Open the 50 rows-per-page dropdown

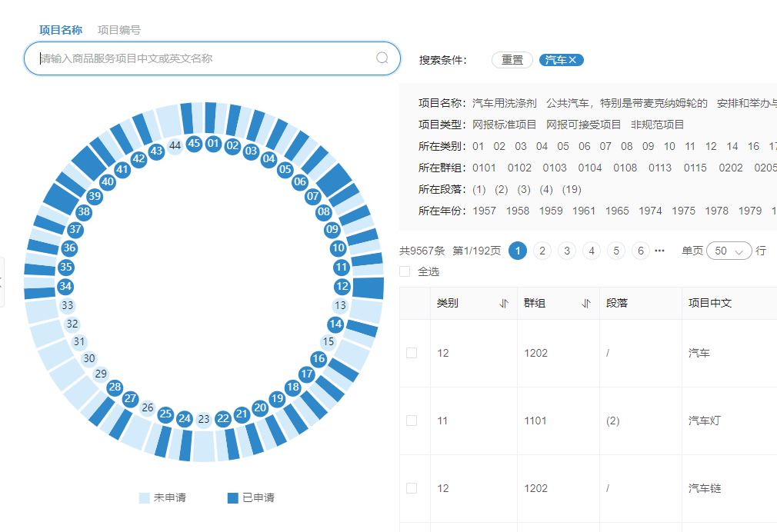(729, 251)
